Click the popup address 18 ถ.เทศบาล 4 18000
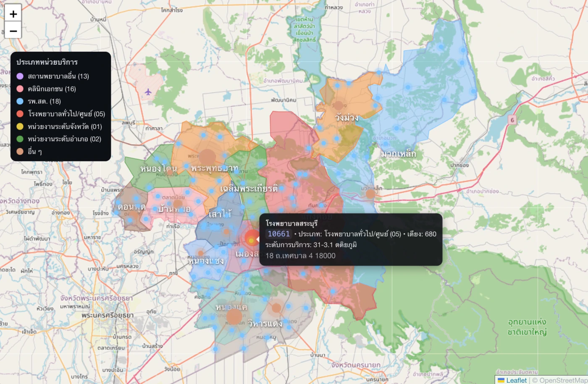The image size is (588, 384). tap(300, 255)
